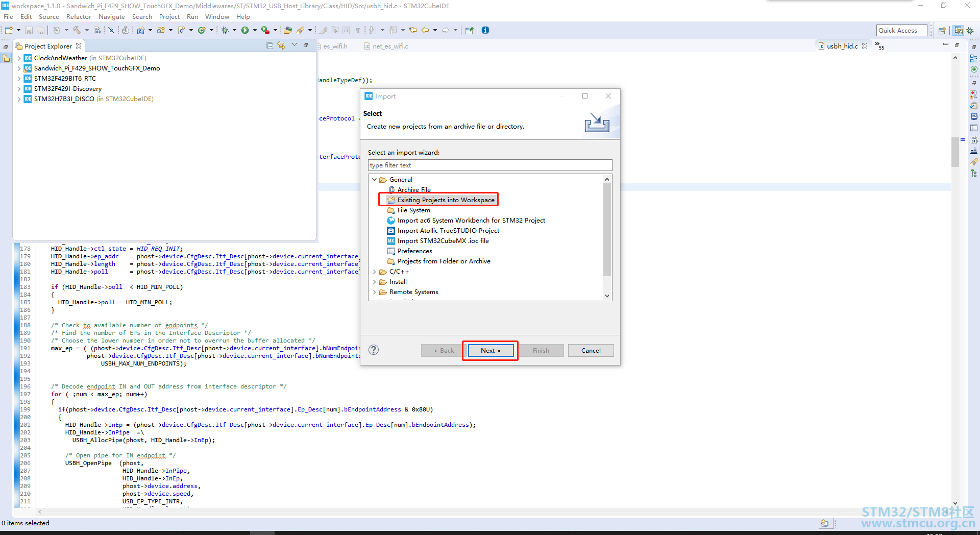This screenshot has width=980, height=535.
Task: Open the Properties view icon on right sidebar
Action: (974, 128)
